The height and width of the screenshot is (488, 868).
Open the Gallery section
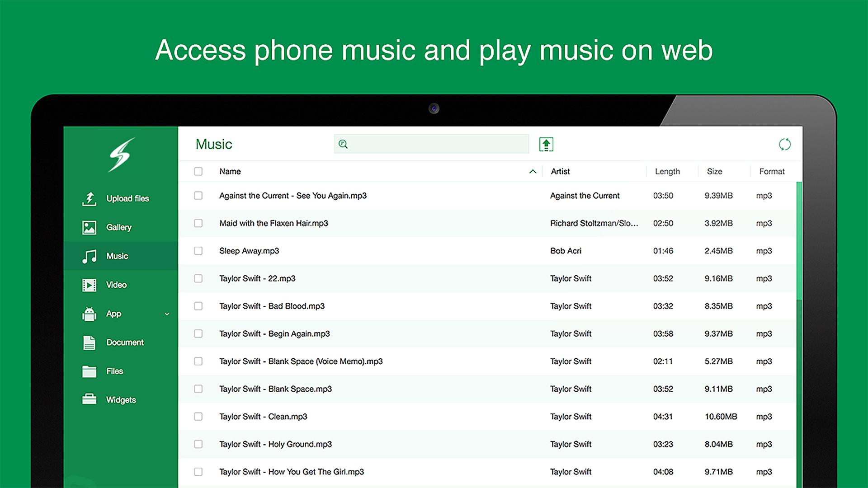(x=119, y=227)
